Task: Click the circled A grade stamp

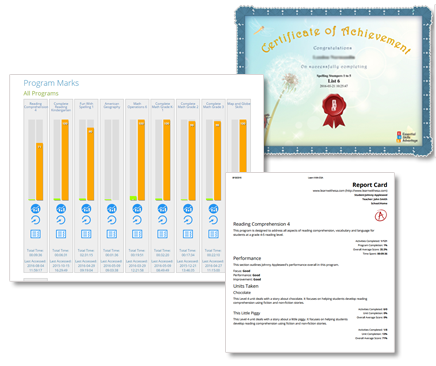Action: click(x=380, y=216)
